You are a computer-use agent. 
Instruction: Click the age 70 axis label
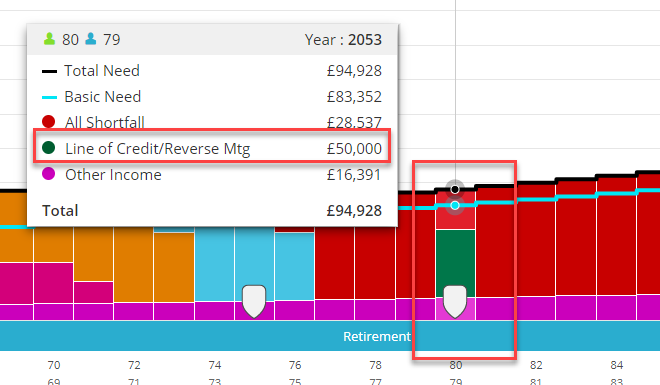54,365
